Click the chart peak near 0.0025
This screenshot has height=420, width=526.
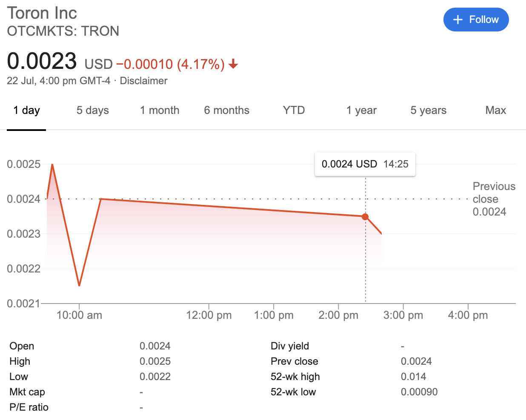(52, 165)
